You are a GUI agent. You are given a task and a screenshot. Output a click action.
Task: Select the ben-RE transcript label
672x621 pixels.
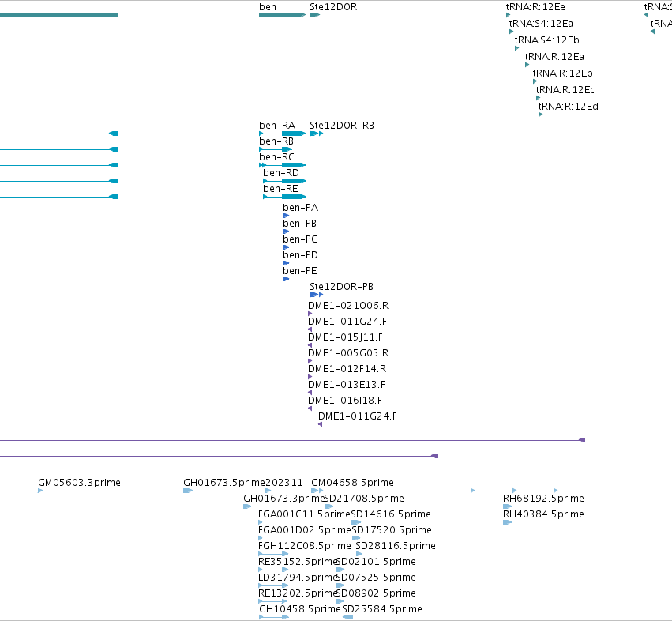[x=280, y=189]
